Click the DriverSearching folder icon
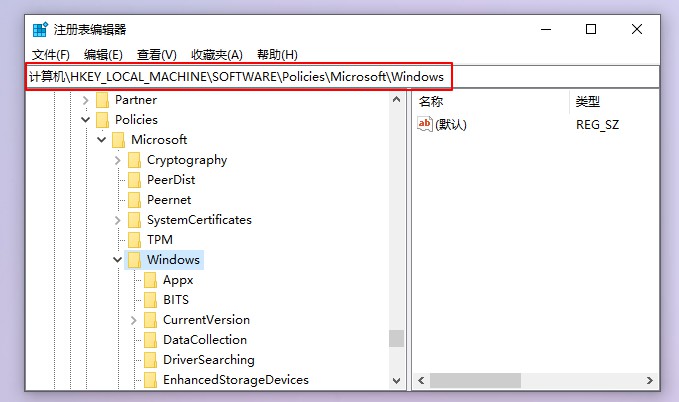The height and width of the screenshot is (402, 679). click(151, 360)
